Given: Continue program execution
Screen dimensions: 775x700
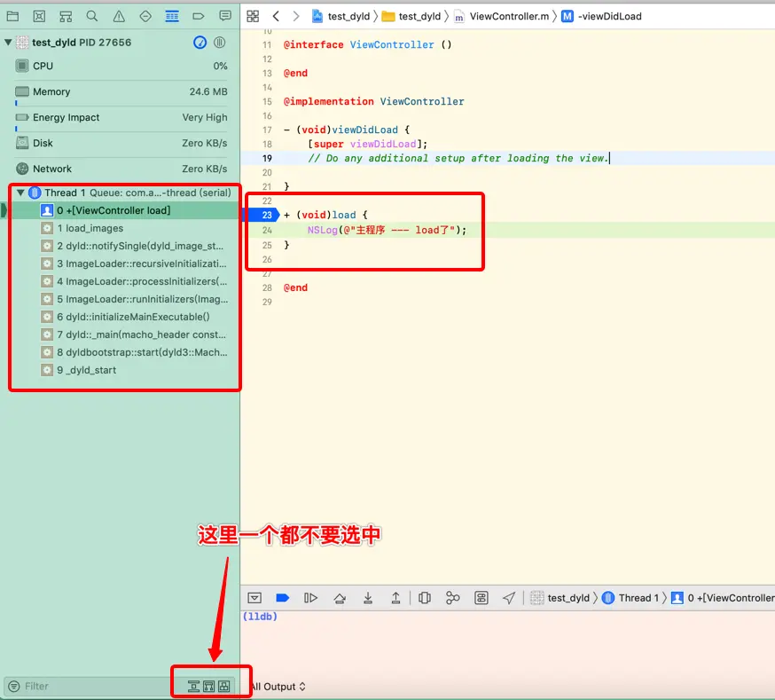Looking at the screenshot, I should point(310,598).
